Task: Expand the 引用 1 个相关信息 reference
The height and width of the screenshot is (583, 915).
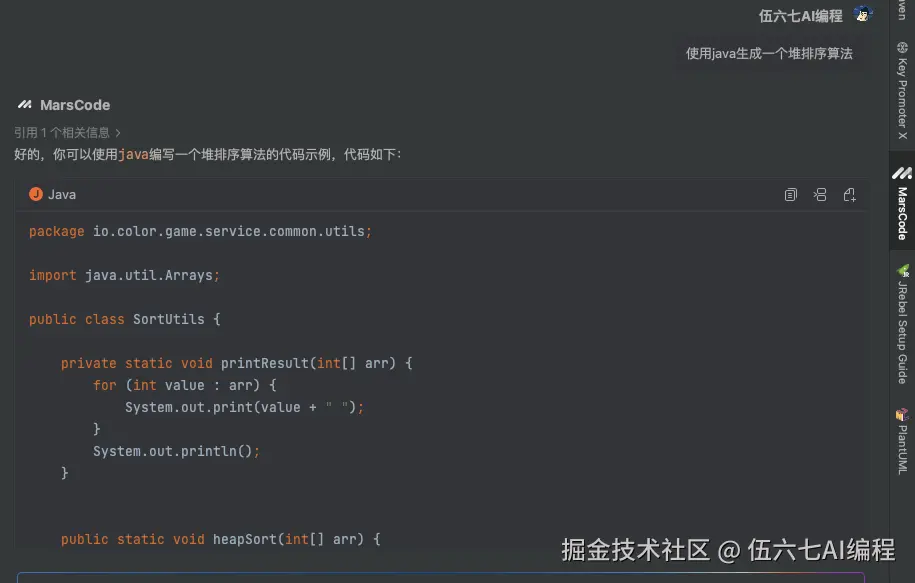Action: (x=67, y=132)
